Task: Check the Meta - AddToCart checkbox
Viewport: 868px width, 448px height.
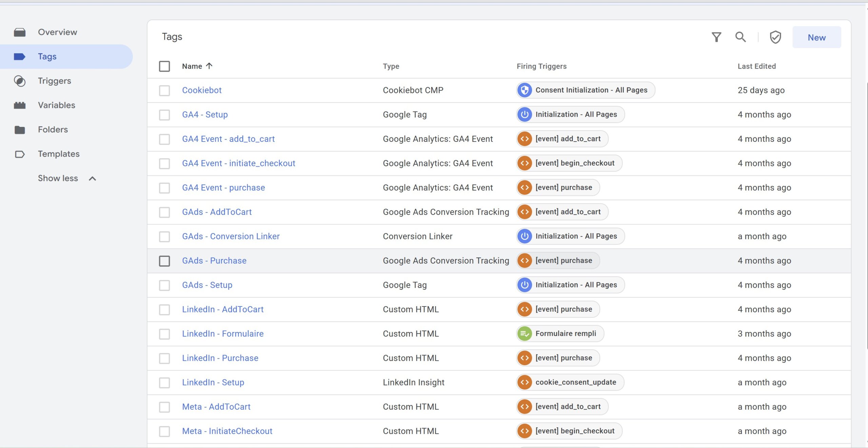Action: 164,407
